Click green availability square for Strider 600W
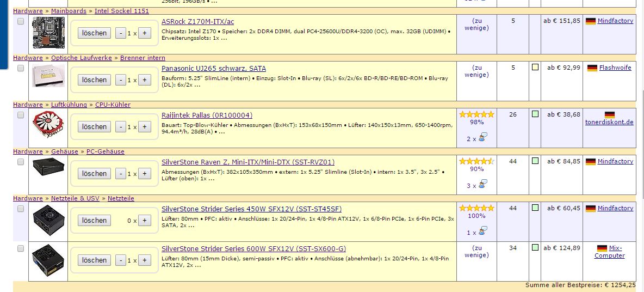The image size is (644, 292). pyautogui.click(x=535, y=248)
